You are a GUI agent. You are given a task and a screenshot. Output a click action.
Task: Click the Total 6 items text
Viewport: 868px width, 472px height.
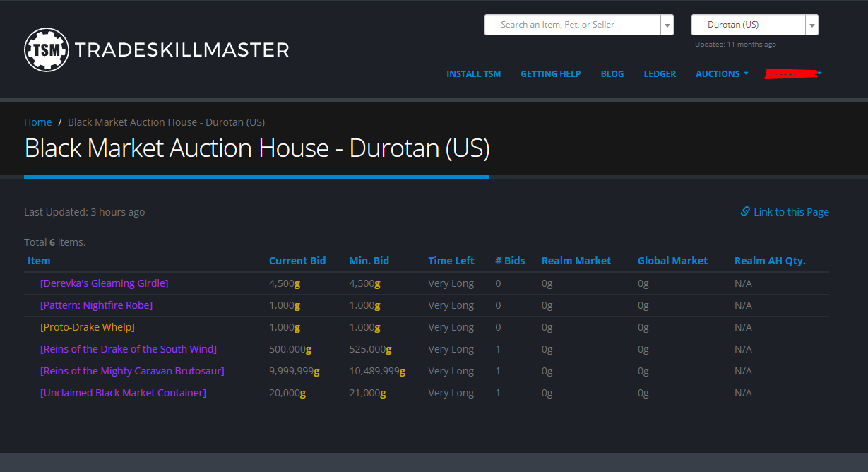[x=55, y=242]
